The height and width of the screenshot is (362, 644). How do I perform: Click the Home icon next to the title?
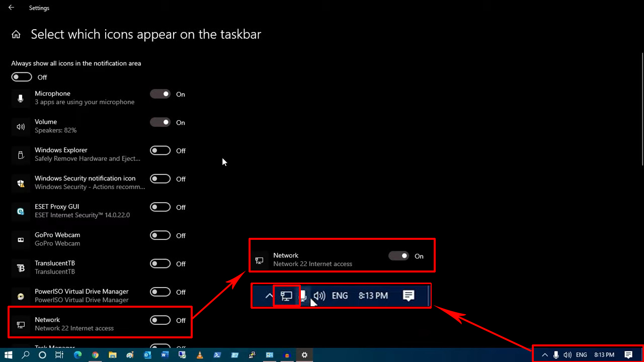tap(16, 34)
